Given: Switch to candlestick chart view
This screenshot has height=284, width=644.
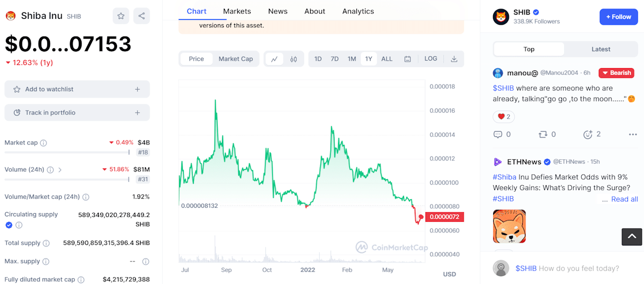Looking at the screenshot, I should 294,59.
